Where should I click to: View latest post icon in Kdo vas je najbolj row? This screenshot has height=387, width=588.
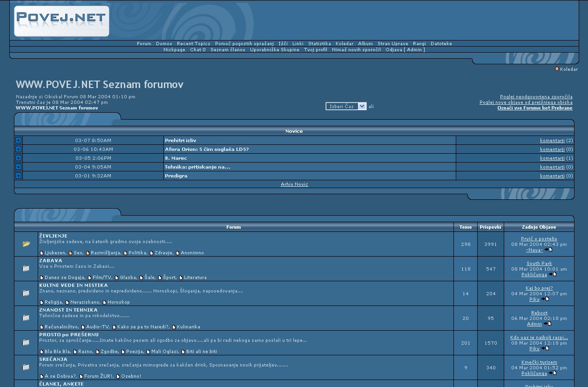point(545,348)
